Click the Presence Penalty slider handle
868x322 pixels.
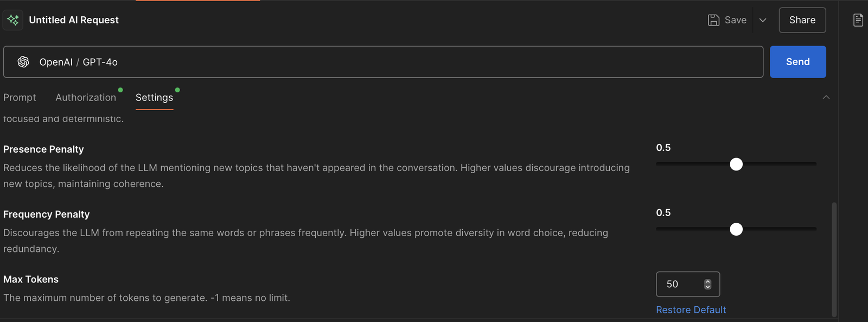(736, 165)
